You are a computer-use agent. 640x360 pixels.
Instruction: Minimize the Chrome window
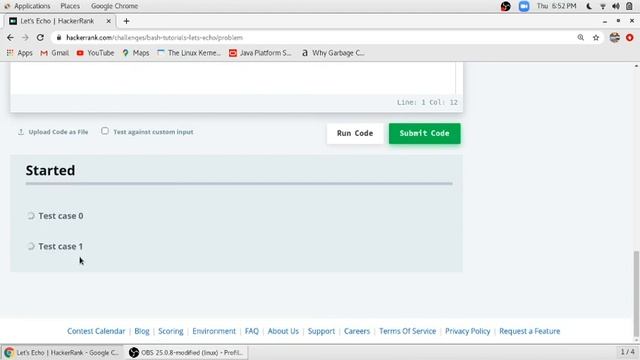point(605,21)
